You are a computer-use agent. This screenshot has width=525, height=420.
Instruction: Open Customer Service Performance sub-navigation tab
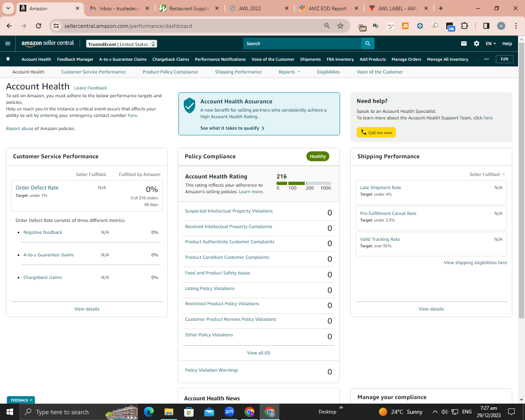[94, 72]
